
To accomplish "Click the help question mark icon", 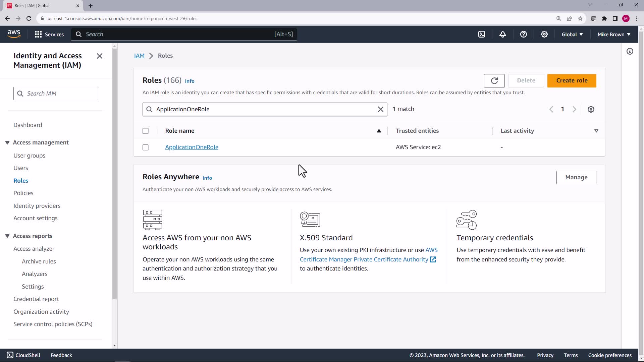I will pos(523,34).
